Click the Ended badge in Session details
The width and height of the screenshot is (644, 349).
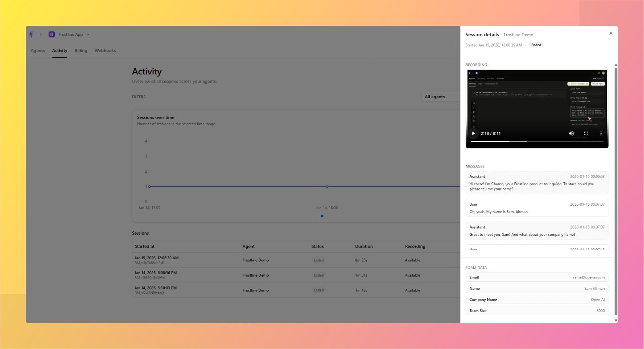pos(536,45)
